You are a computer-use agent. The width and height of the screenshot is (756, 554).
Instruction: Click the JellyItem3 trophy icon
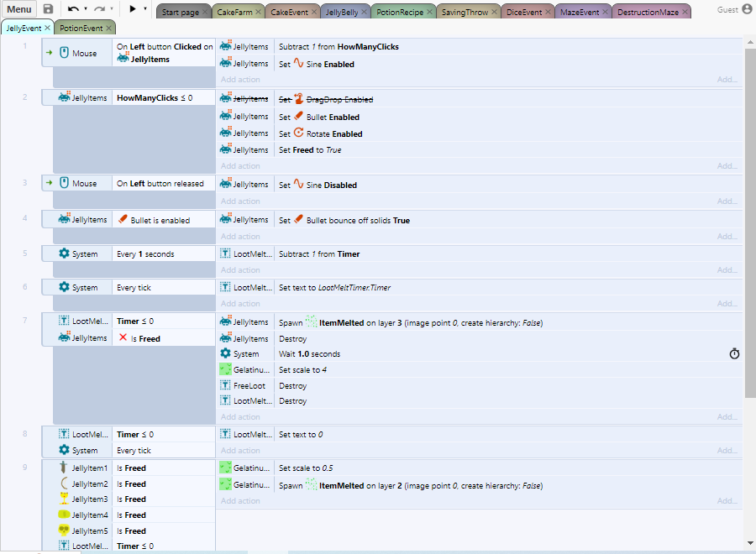click(63, 499)
